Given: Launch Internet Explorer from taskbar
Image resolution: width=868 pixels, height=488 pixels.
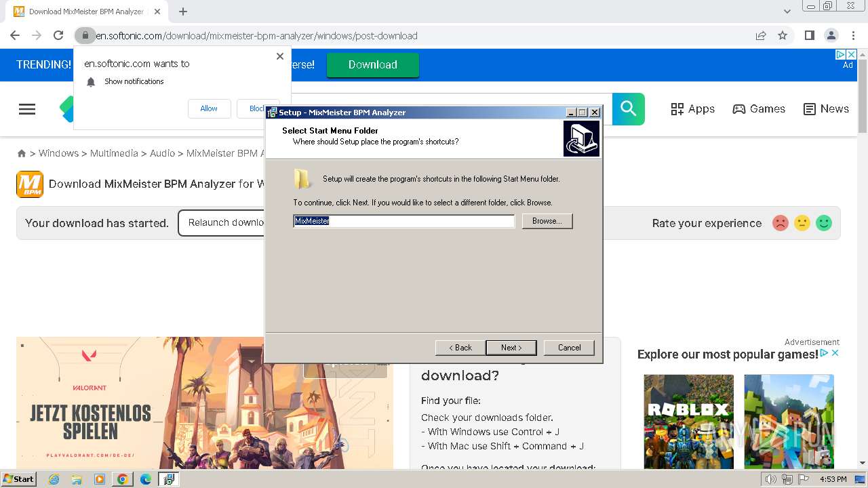Looking at the screenshot, I should [x=54, y=479].
